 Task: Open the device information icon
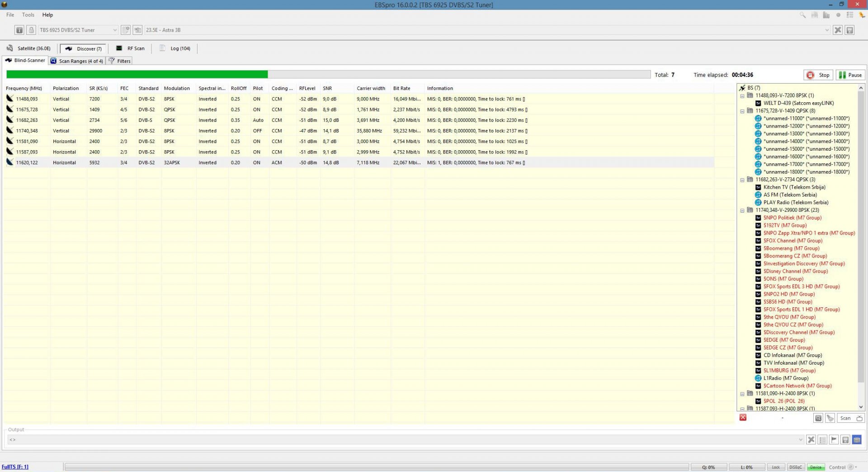tap(19, 30)
